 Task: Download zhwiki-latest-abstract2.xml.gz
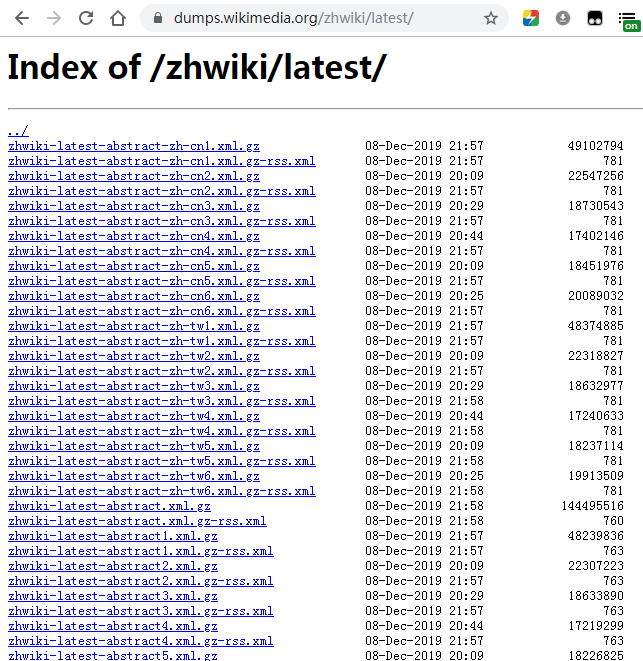[x=113, y=566]
